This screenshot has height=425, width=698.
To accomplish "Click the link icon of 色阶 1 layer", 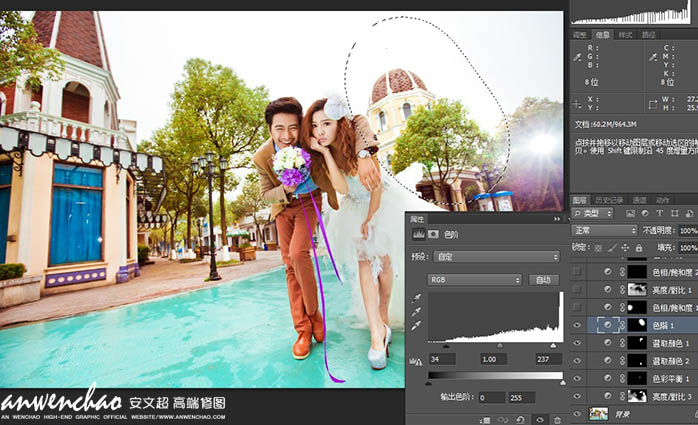I will (622, 325).
